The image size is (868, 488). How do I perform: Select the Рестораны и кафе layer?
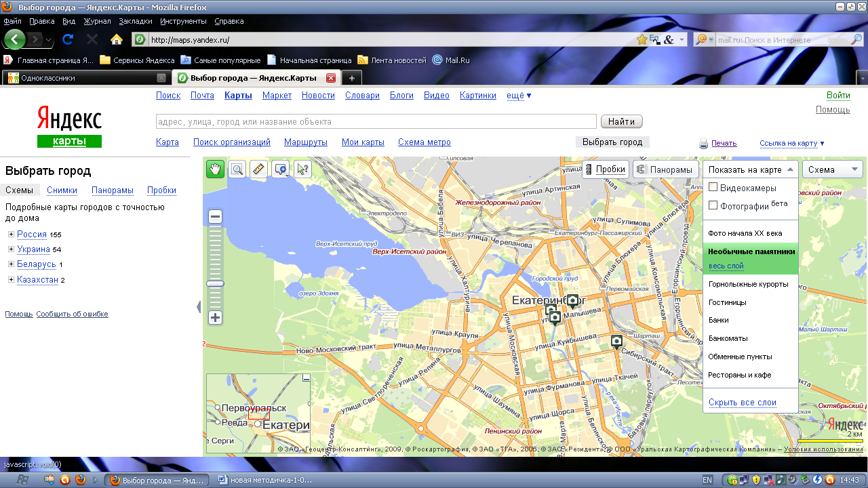click(x=740, y=375)
